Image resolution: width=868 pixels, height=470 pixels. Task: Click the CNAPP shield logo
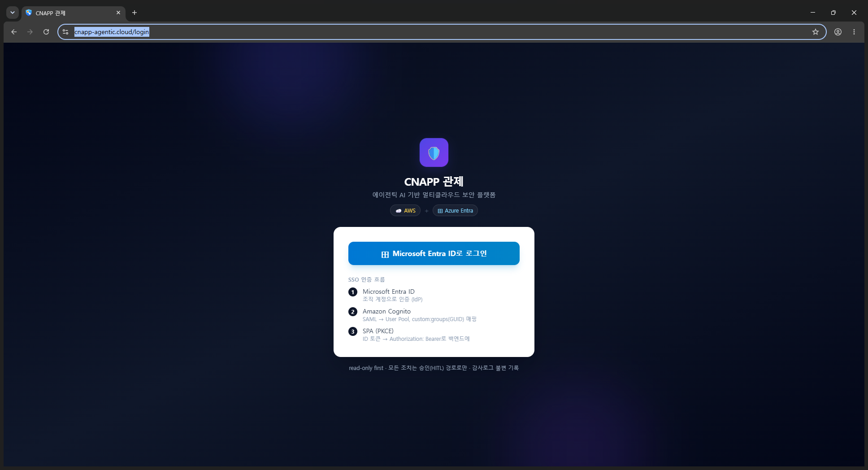tap(434, 152)
